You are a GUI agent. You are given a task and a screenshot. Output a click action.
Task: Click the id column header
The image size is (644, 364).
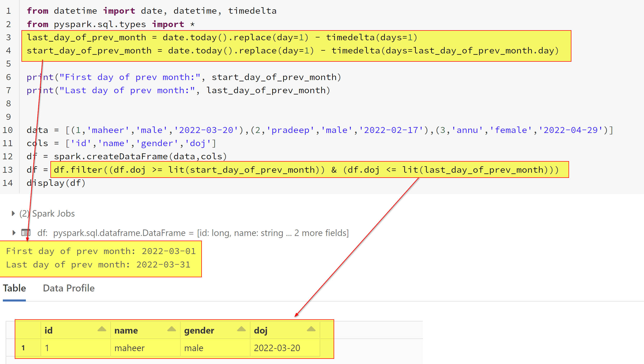(x=49, y=330)
